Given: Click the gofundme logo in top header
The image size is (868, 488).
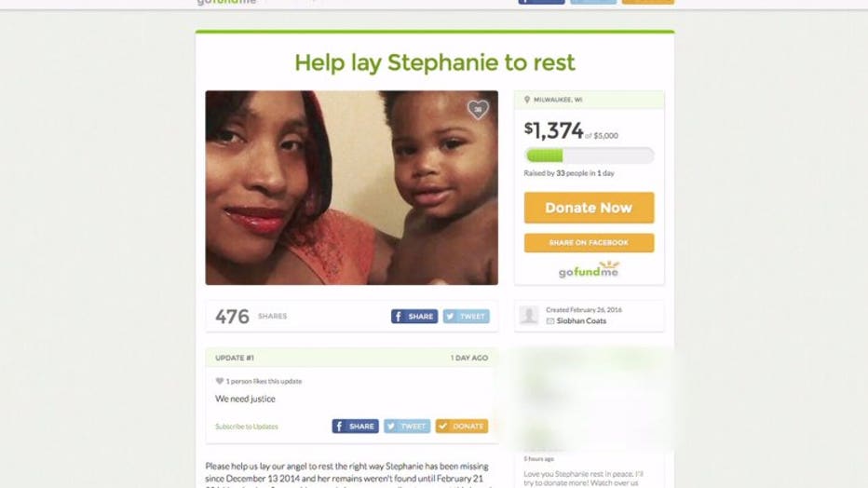Looking at the screenshot, I should tap(226, 2).
